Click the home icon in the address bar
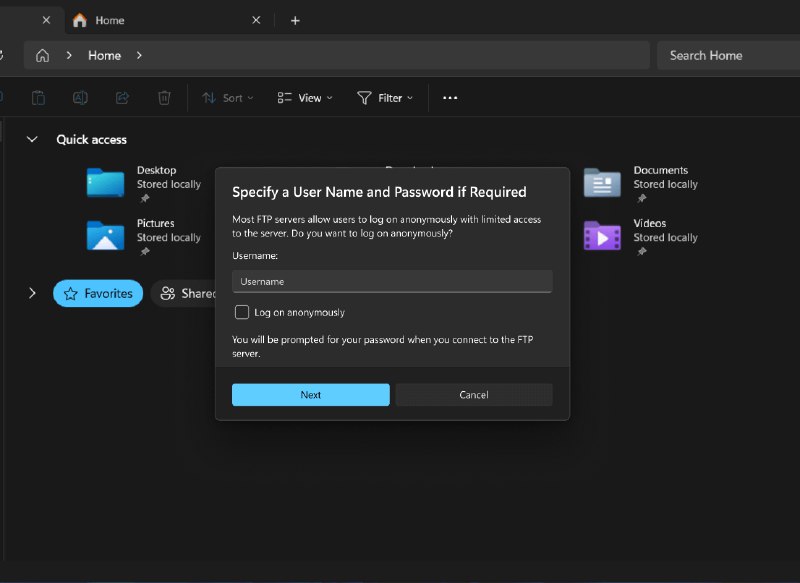The height and width of the screenshot is (583, 800). [x=42, y=56]
